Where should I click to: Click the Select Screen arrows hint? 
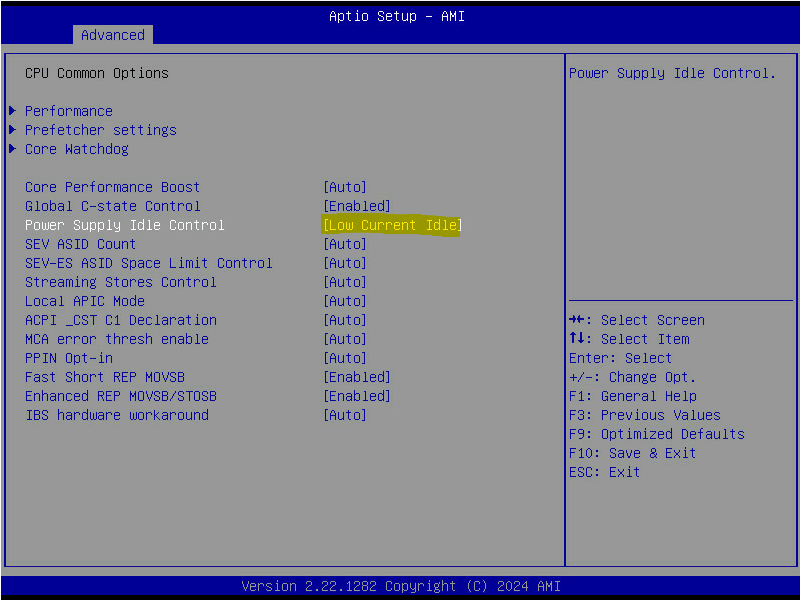637,320
